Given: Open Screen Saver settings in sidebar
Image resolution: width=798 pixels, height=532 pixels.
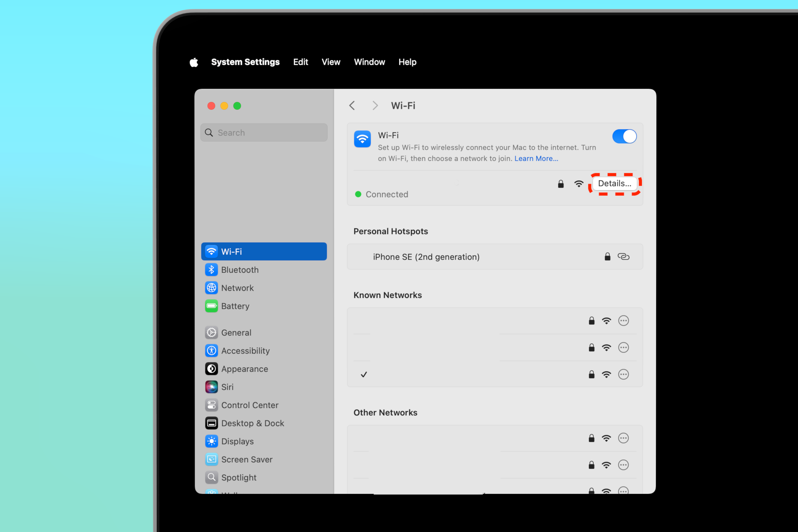Looking at the screenshot, I should pyautogui.click(x=264, y=459).
